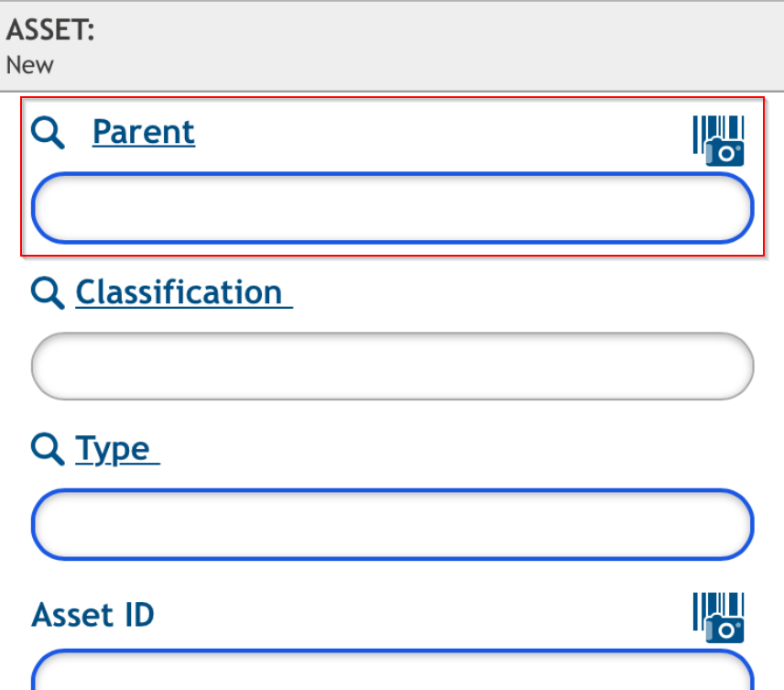Scan barcode for the Parent field
The height and width of the screenshot is (690, 784).
pyautogui.click(x=718, y=140)
